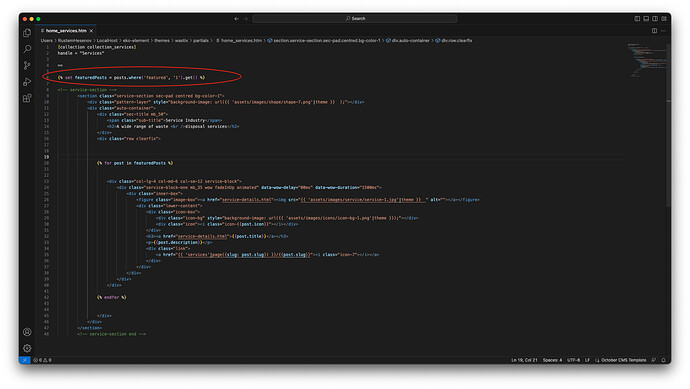The image size is (690, 389).
Task: Open the Explorer view in activity bar
Action: click(27, 33)
